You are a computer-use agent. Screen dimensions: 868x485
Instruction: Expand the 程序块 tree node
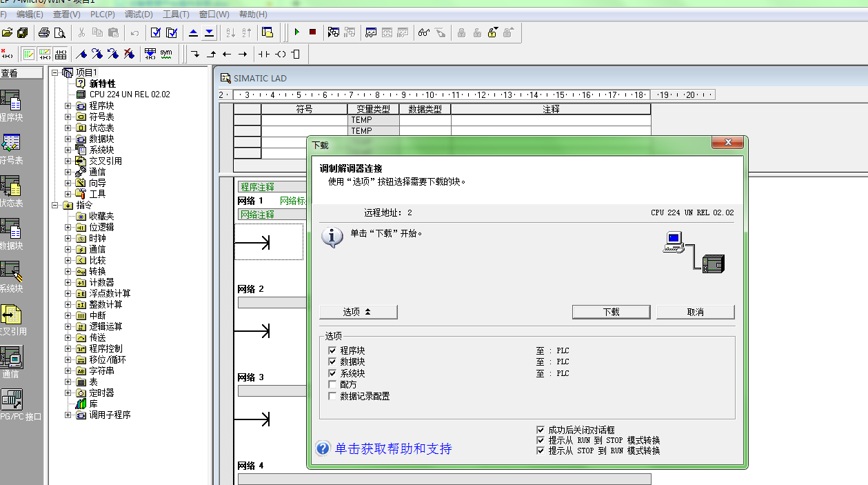click(x=68, y=106)
